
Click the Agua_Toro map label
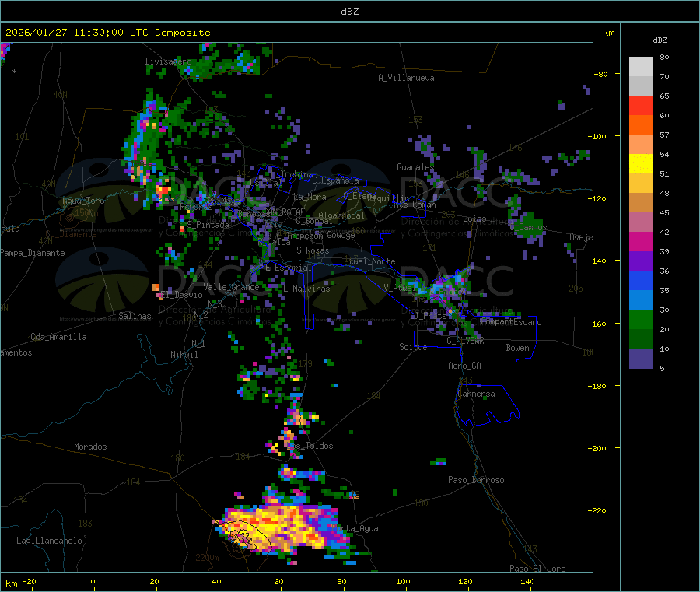pos(83,201)
